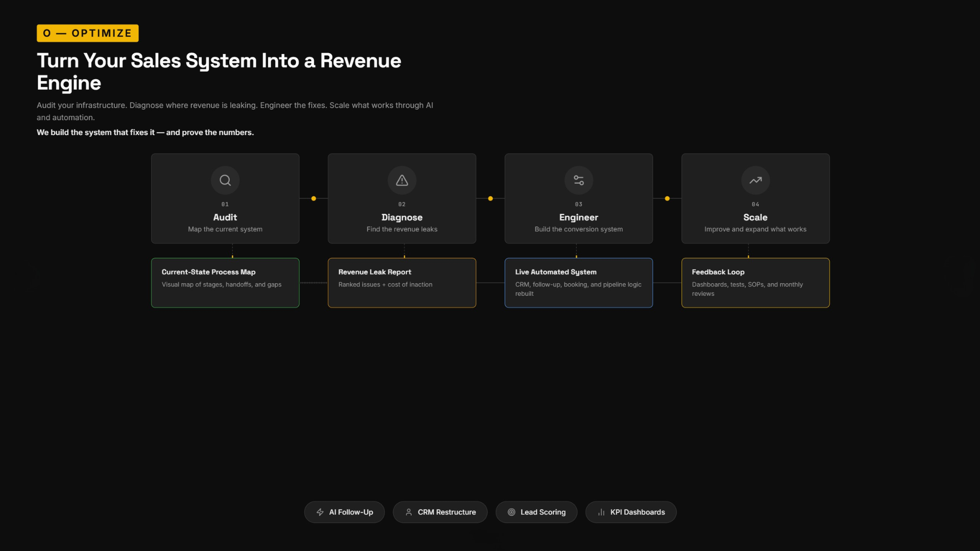980x551 pixels.
Task: Select the Revenue Leak Report card
Action: [402, 283]
